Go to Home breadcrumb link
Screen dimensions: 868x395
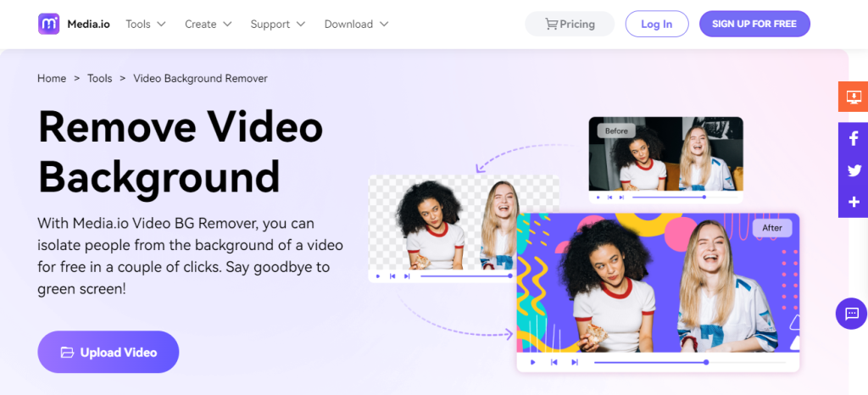(x=52, y=79)
